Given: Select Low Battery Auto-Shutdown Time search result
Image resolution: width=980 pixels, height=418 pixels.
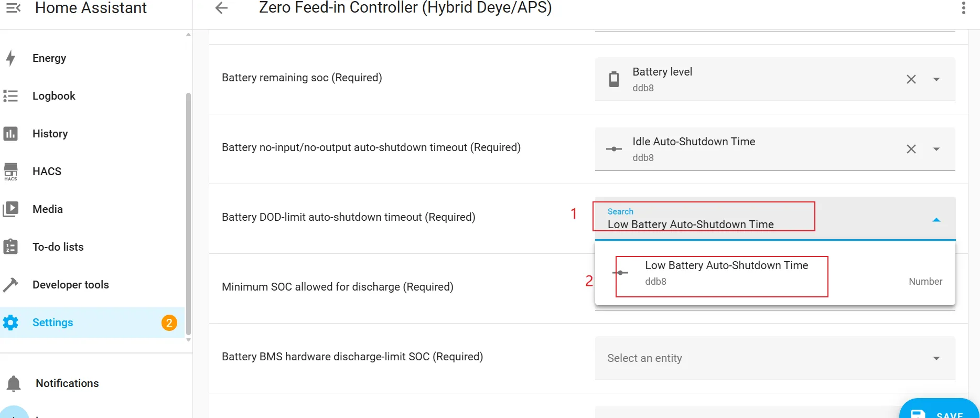Looking at the screenshot, I should pyautogui.click(x=775, y=273).
